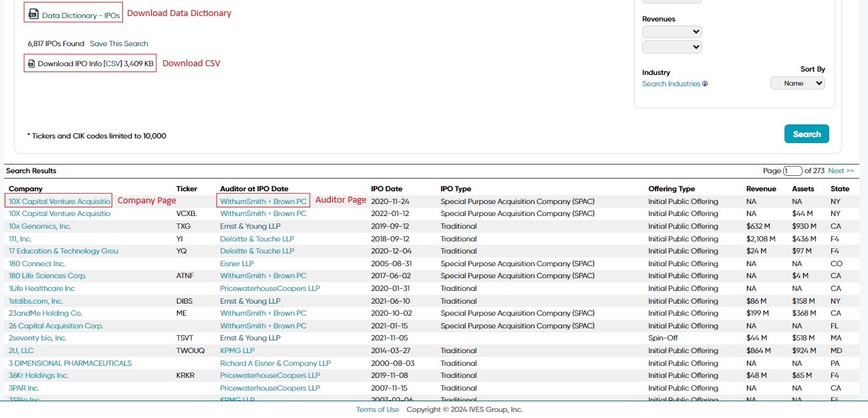Viewport: 868px width, 418px height.
Task: Open Terms of Use link
Action: click(x=378, y=409)
